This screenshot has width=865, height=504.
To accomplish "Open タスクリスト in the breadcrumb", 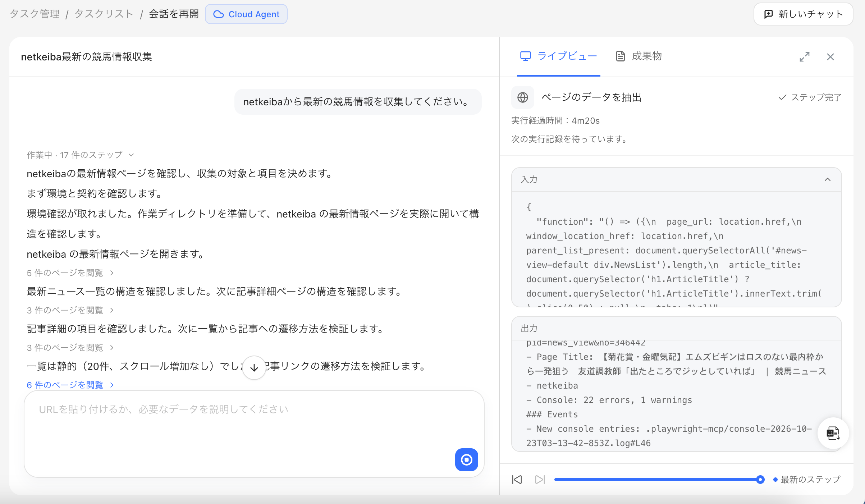I will 104,14.
